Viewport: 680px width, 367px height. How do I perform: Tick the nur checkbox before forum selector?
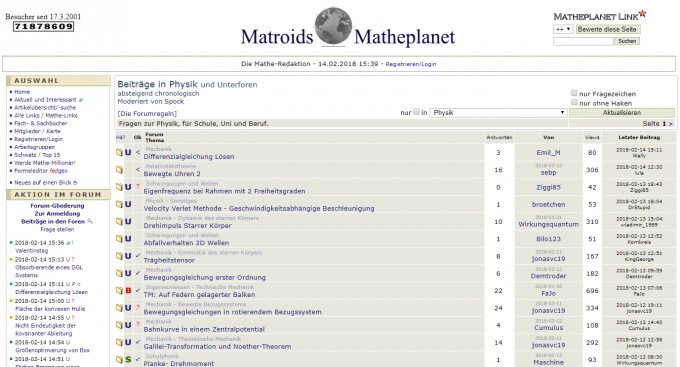point(416,112)
